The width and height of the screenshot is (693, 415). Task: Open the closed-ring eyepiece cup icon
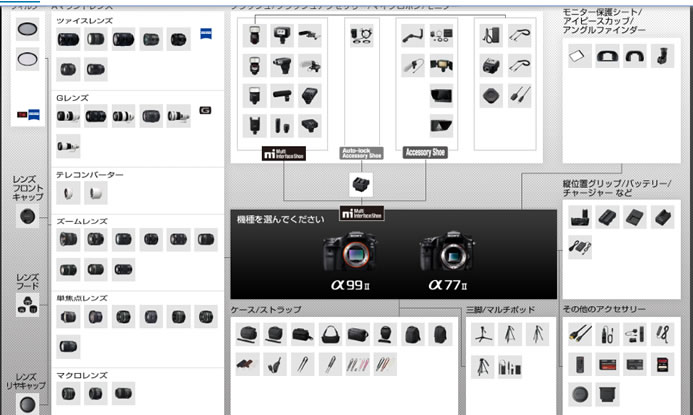(x=607, y=56)
